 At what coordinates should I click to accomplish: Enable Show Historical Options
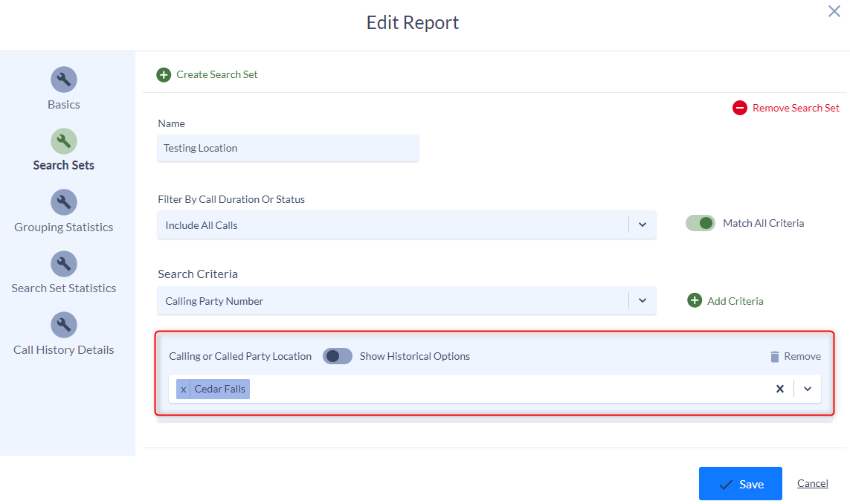[x=338, y=356]
